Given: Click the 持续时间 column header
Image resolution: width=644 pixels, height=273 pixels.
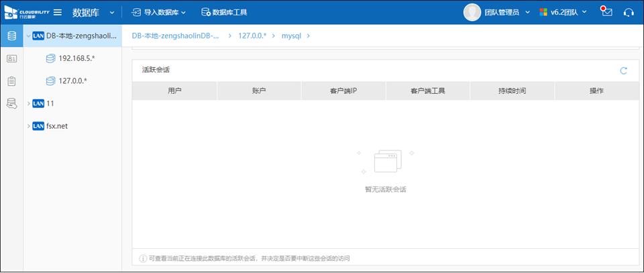Looking at the screenshot, I should 512,91.
